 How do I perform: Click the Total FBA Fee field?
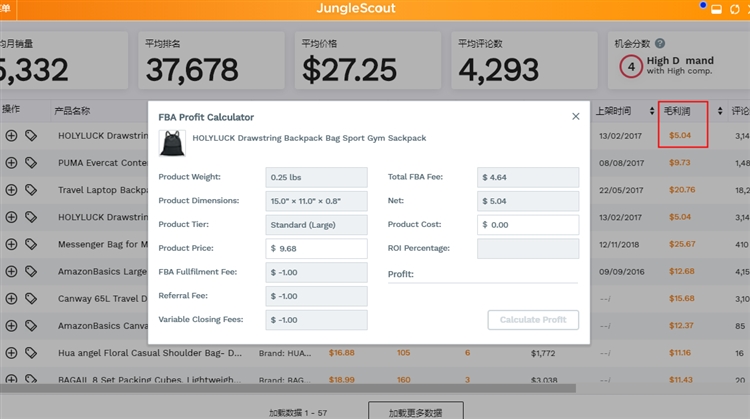(528, 177)
